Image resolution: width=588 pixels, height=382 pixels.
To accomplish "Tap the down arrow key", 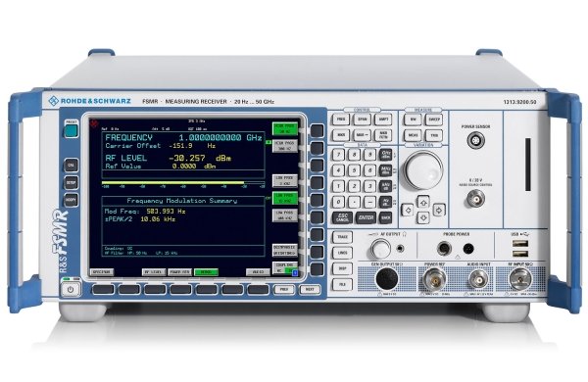I will click(x=423, y=217).
